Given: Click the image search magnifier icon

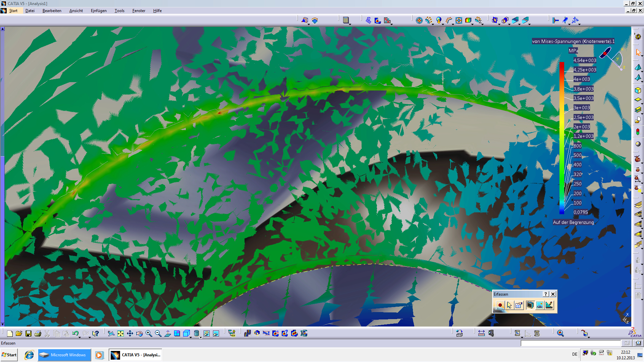Looking at the screenshot, I should tap(560, 334).
